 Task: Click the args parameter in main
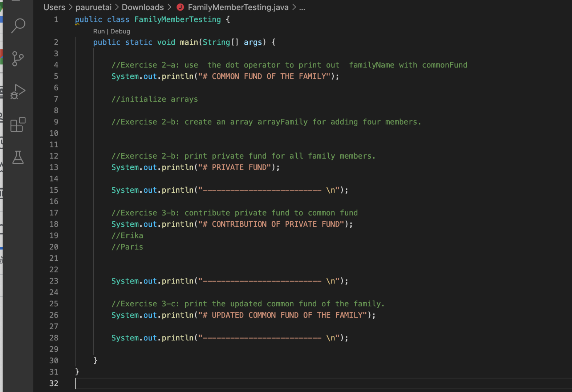[x=253, y=42]
